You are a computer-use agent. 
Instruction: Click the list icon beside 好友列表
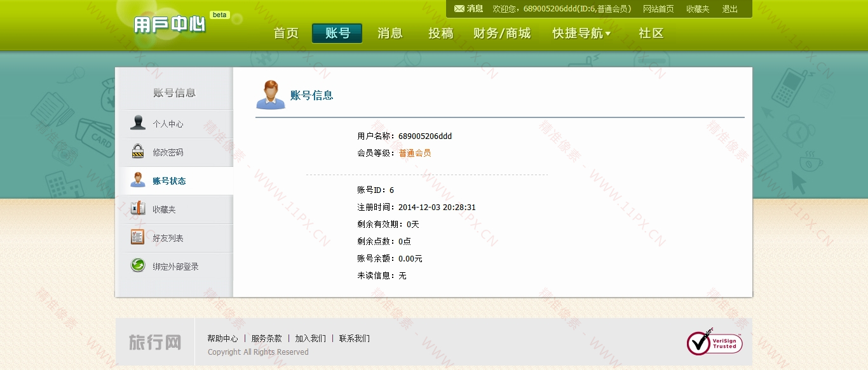tap(138, 237)
